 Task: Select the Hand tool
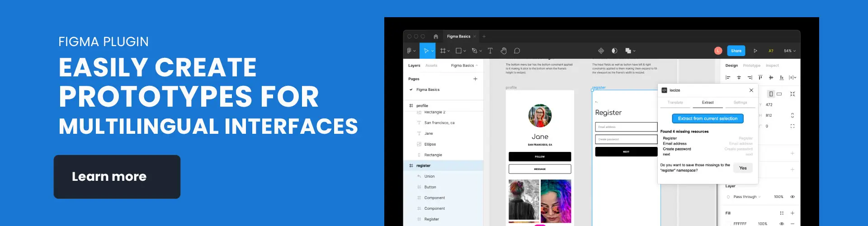tap(504, 51)
